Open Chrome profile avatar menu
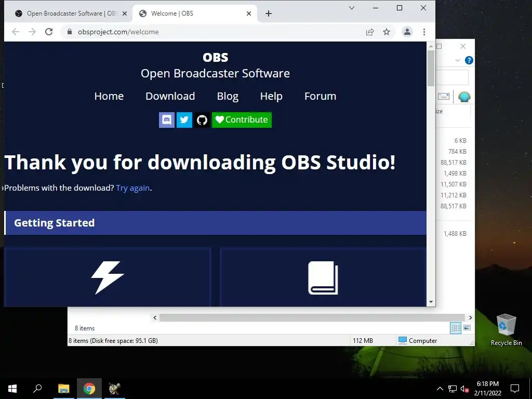 407,32
